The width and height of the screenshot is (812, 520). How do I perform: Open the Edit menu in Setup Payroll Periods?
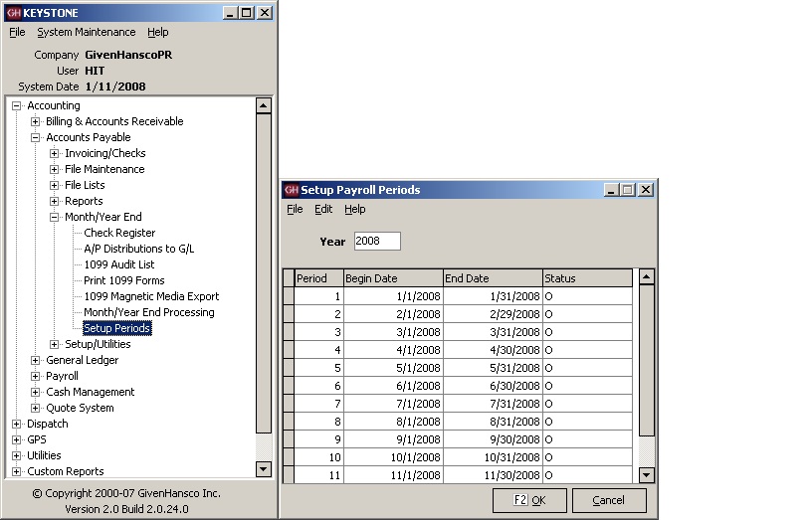[x=323, y=209]
